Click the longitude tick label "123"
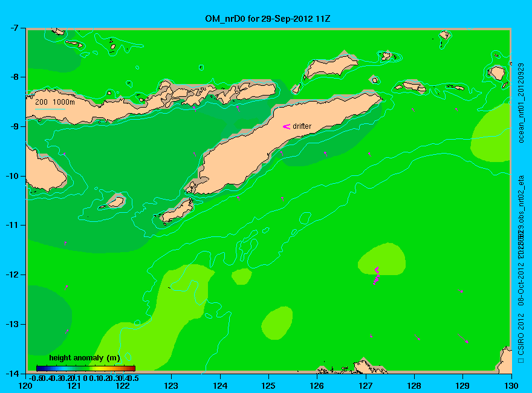Image resolution: width=532 pixels, height=393 pixels. click(171, 386)
